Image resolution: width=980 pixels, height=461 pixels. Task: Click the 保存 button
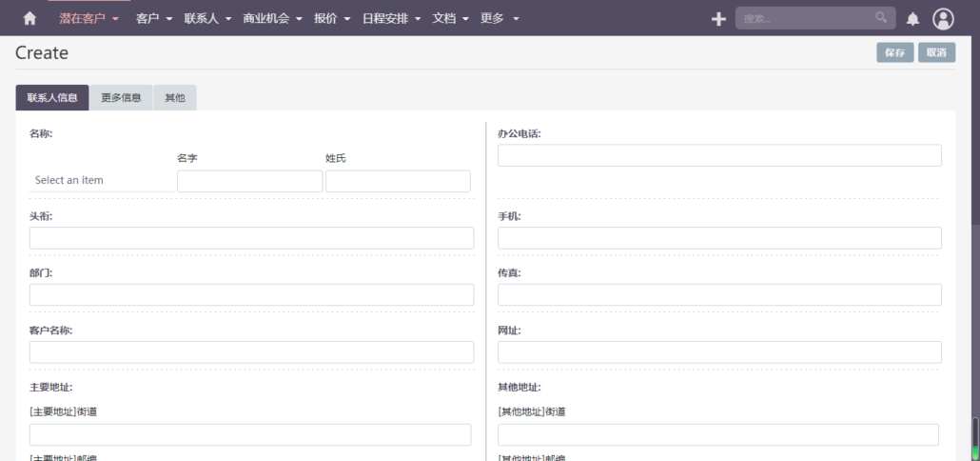pos(894,53)
